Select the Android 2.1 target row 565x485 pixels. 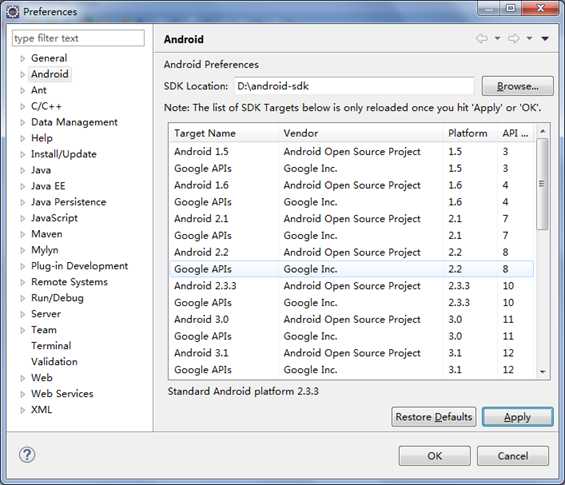tap(351, 219)
